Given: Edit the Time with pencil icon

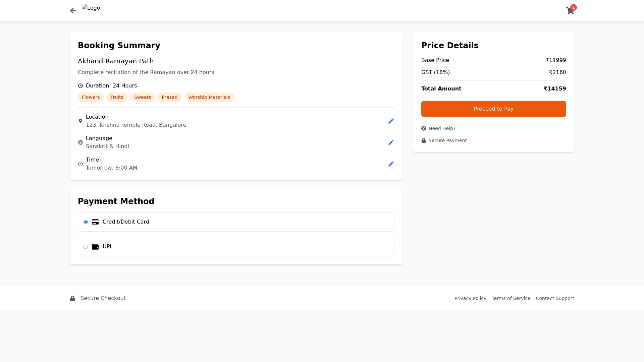Looking at the screenshot, I should [x=391, y=164].
